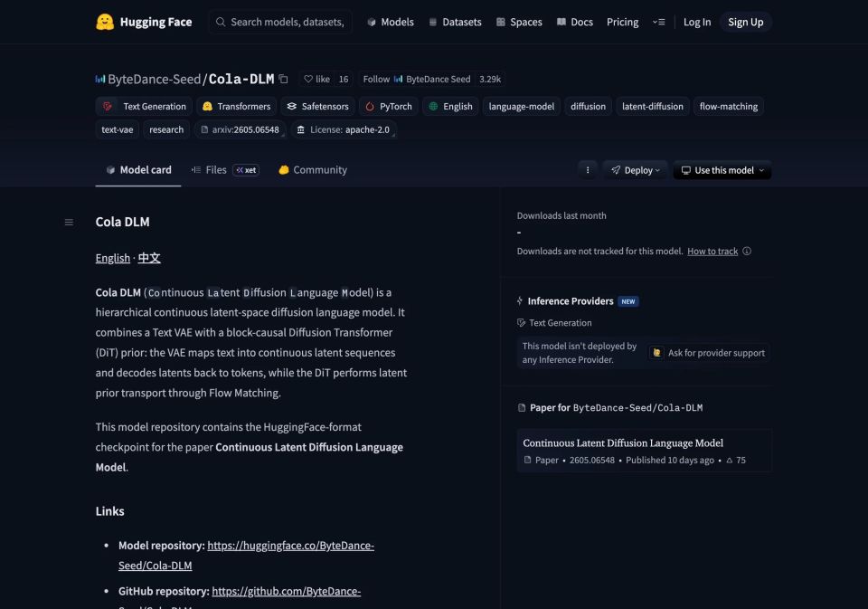This screenshot has height=609, width=868.
Task: Open the Deploy dropdown
Action: click(636, 170)
